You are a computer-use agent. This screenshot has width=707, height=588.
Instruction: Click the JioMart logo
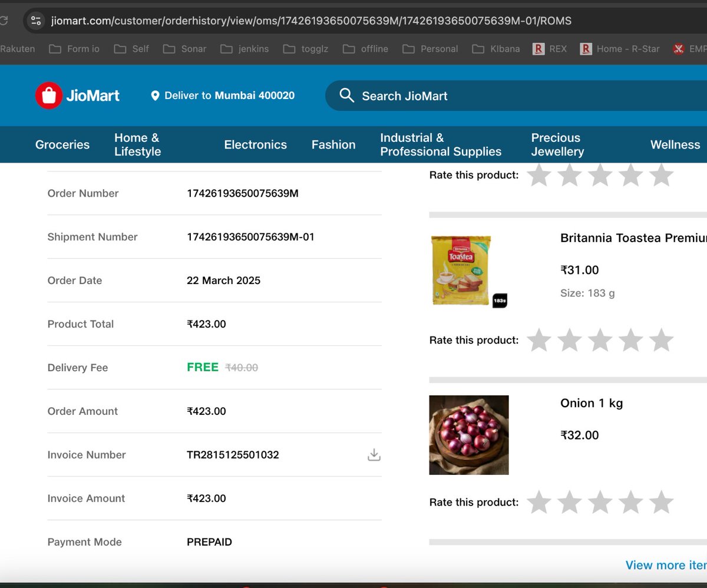(x=77, y=95)
